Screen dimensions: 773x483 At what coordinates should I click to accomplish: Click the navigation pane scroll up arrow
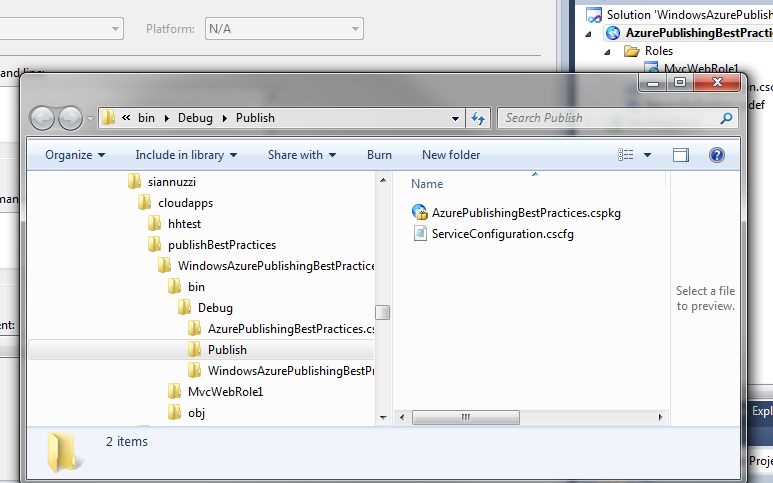click(x=383, y=180)
